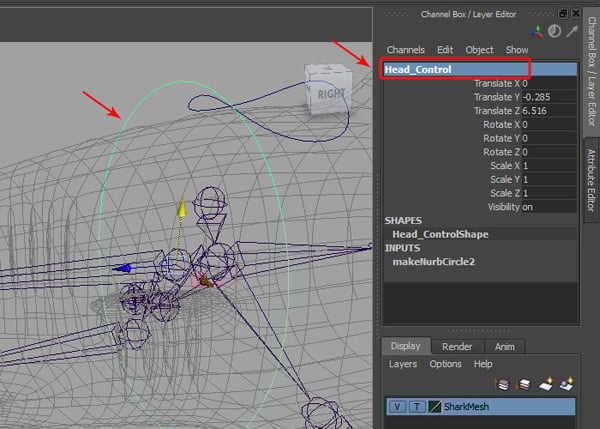The width and height of the screenshot is (600, 429).
Task: Click the channel speed clock icon
Action: pos(555,32)
